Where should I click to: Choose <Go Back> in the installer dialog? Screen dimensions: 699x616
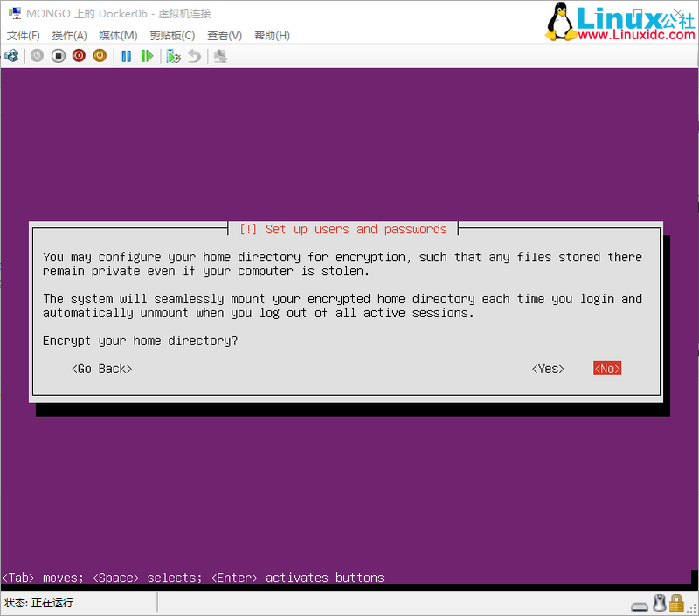point(101,368)
